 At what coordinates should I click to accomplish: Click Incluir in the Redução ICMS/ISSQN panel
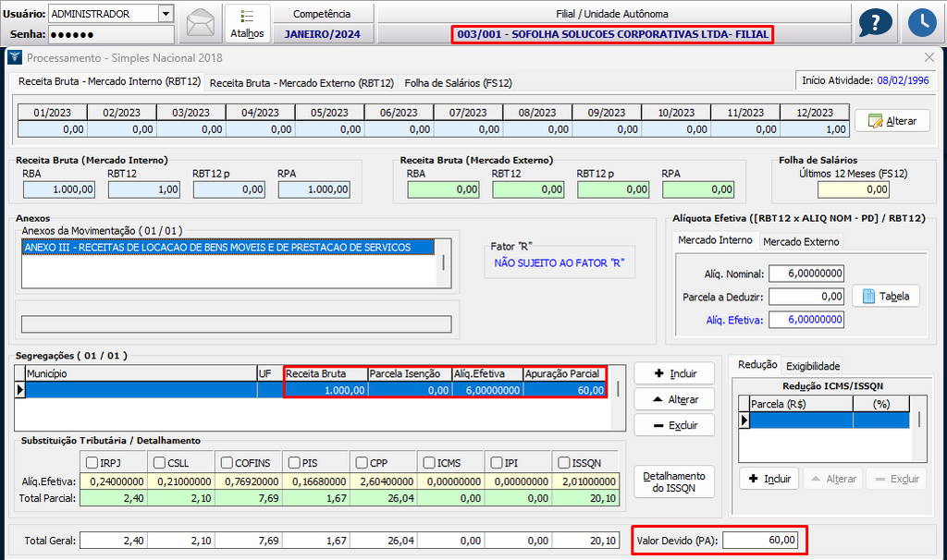(768, 479)
